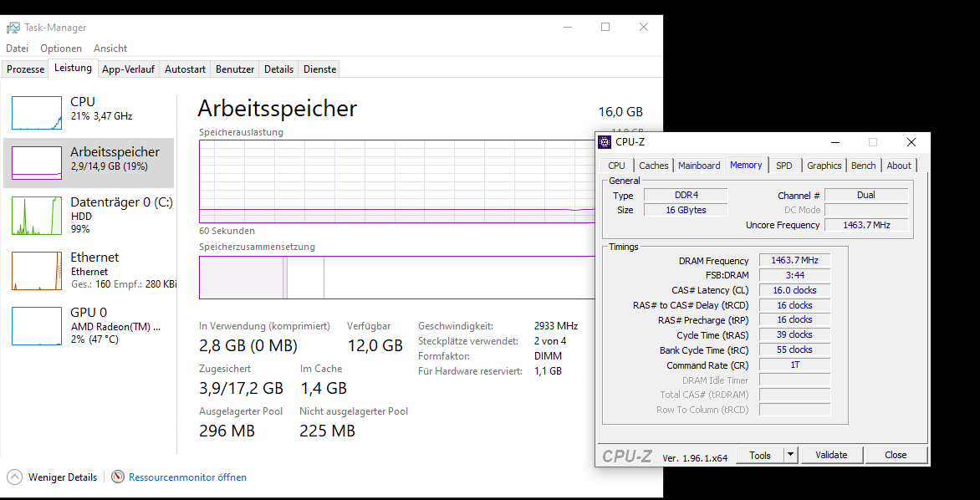This screenshot has width=980, height=500.
Task: Select the CPU performance graph thumbnail
Action: [x=37, y=113]
